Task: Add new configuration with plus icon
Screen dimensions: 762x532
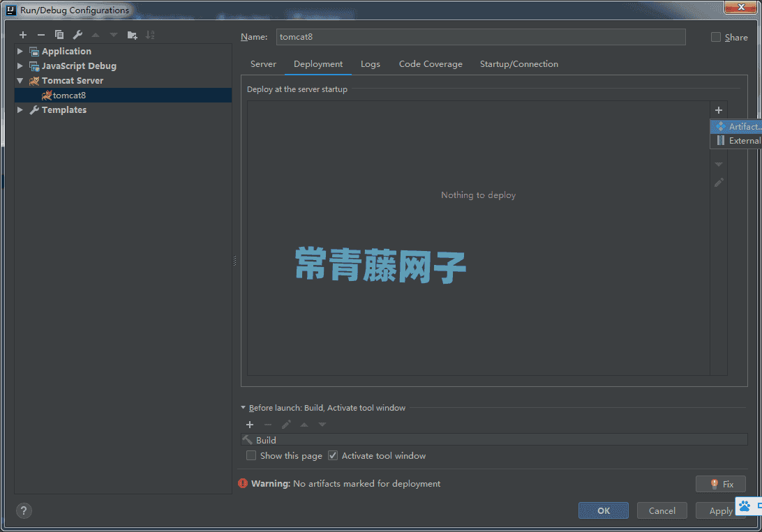Action: coord(23,35)
